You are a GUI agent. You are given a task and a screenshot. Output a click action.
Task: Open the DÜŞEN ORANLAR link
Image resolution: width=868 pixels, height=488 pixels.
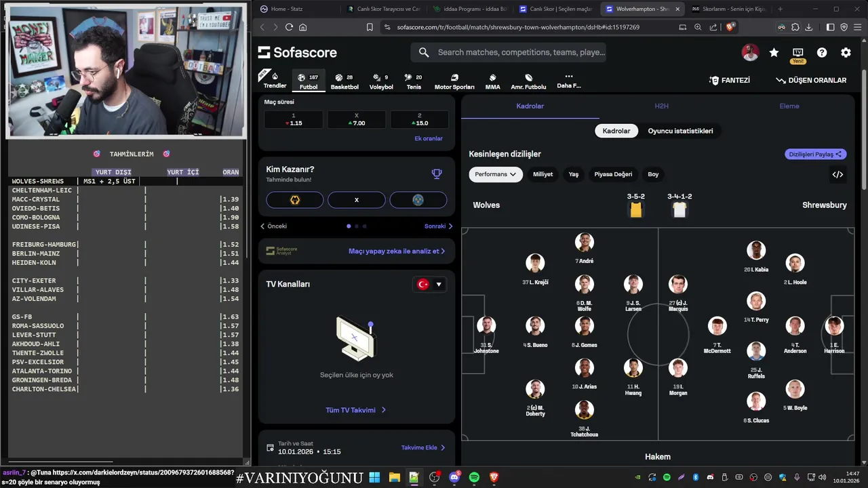coord(811,80)
